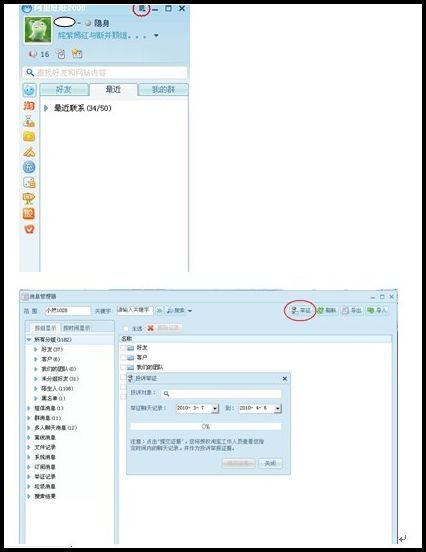Click the circled 举证 evidence toolbar button
The image size is (426, 552).
click(300, 310)
